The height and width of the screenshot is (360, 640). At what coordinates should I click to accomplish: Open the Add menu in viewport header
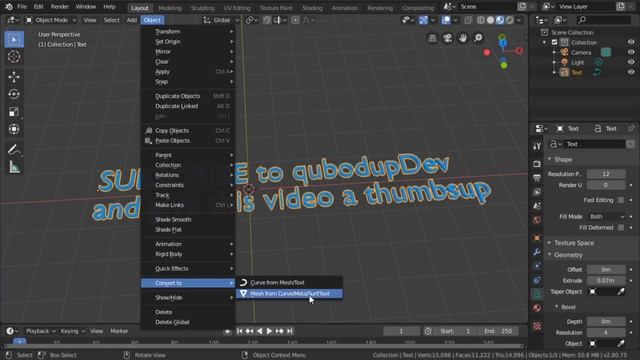pos(131,20)
